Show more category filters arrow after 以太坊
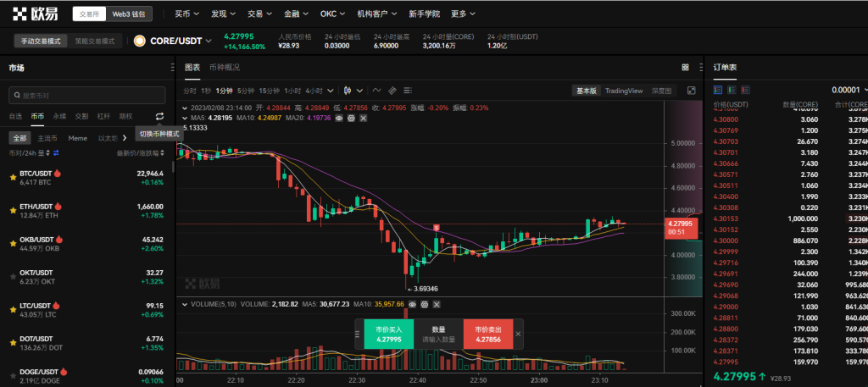868x387 pixels. (124, 138)
